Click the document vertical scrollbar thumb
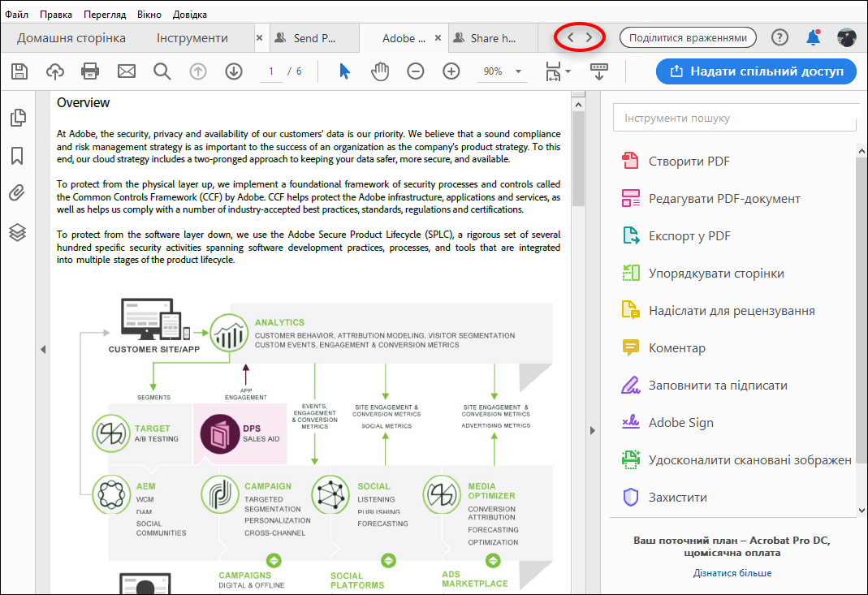 (578, 159)
